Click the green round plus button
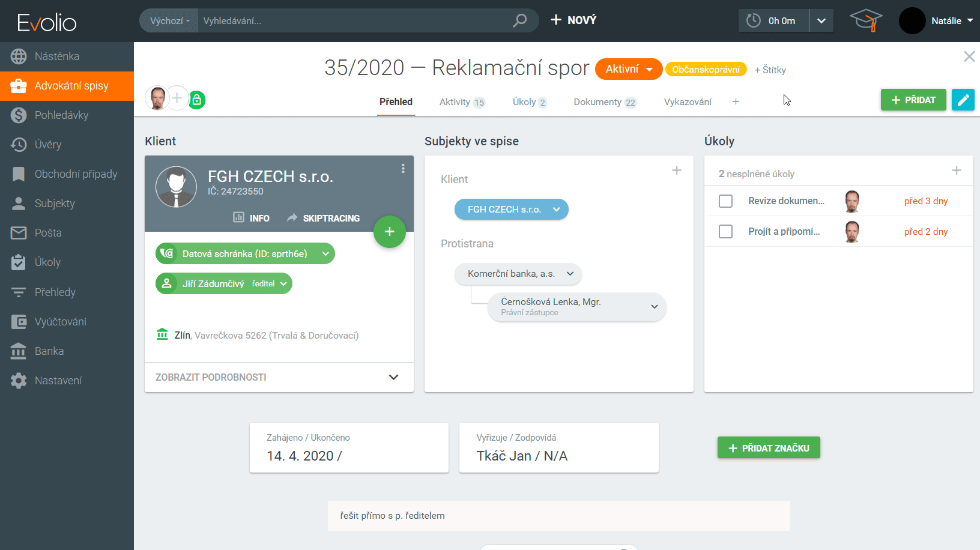Screen dimensions: 980x550 pyautogui.click(x=389, y=232)
